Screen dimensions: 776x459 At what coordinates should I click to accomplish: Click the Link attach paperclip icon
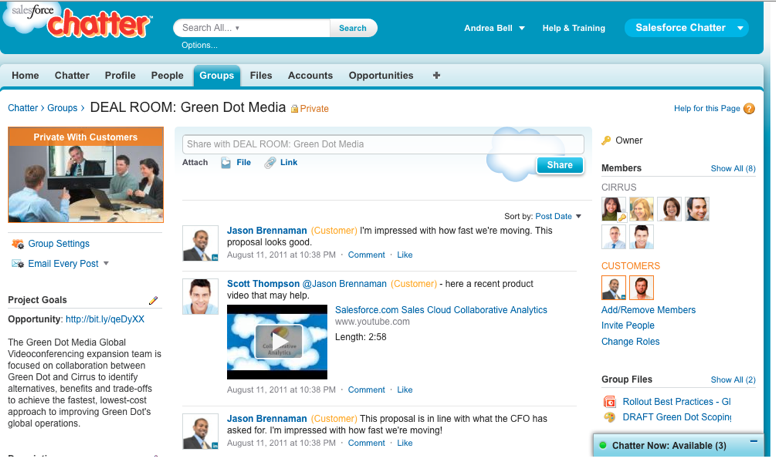(270, 162)
